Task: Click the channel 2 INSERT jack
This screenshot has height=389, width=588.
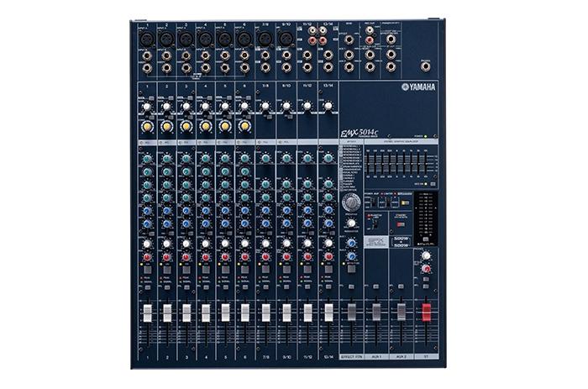Action: pyautogui.click(x=166, y=68)
